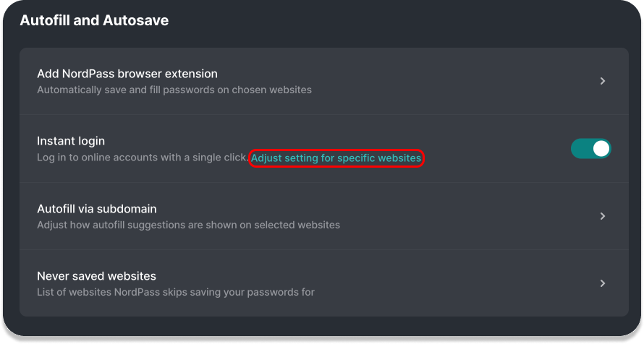Click the arrow icon for Never saved websites
This screenshot has height=344, width=644.
[603, 283]
